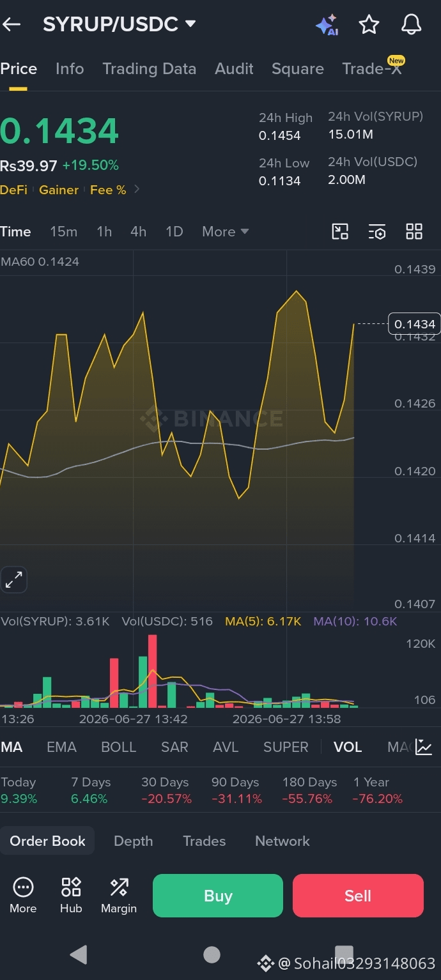Image resolution: width=441 pixels, height=980 pixels.
Task: Tap the 90 Days -31.11% performance value
Action: (237, 799)
